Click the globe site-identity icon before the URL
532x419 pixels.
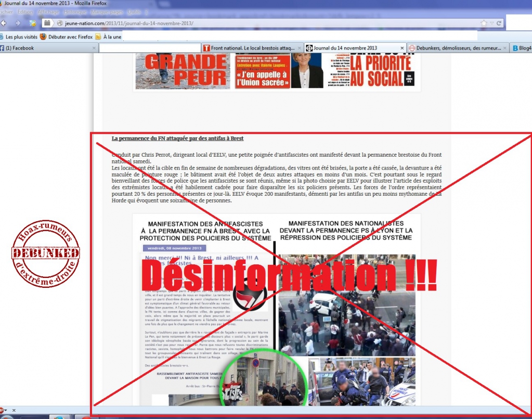click(60, 23)
